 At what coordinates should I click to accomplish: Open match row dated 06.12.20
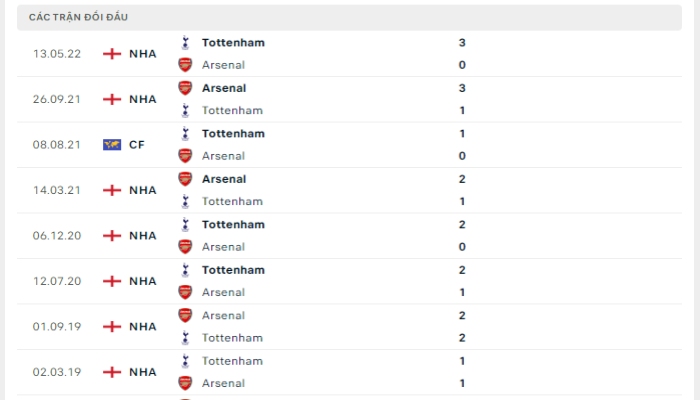(349, 236)
